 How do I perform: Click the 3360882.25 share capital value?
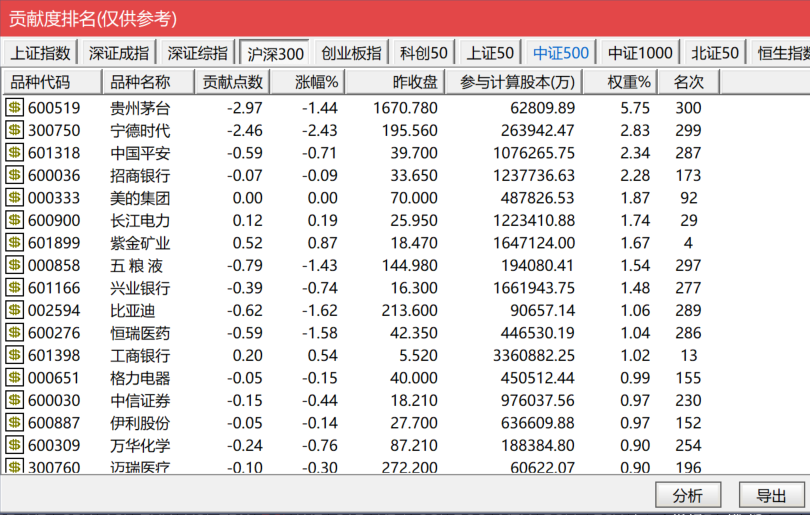534,355
